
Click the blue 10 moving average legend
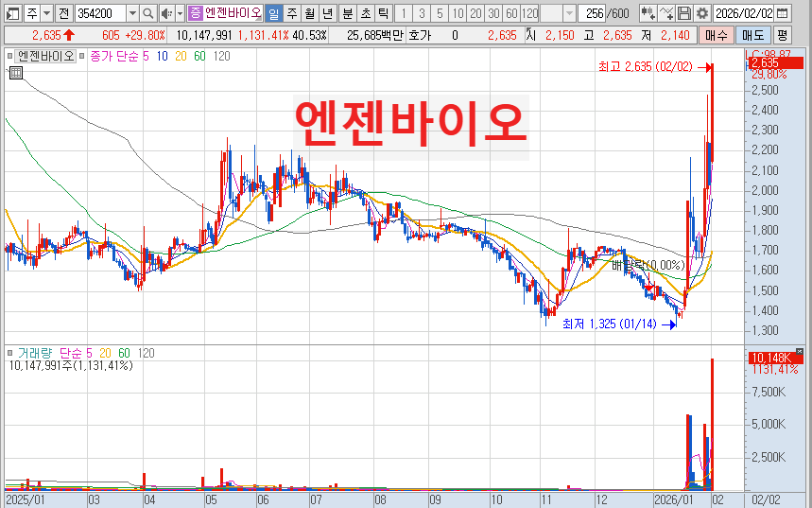point(162,56)
